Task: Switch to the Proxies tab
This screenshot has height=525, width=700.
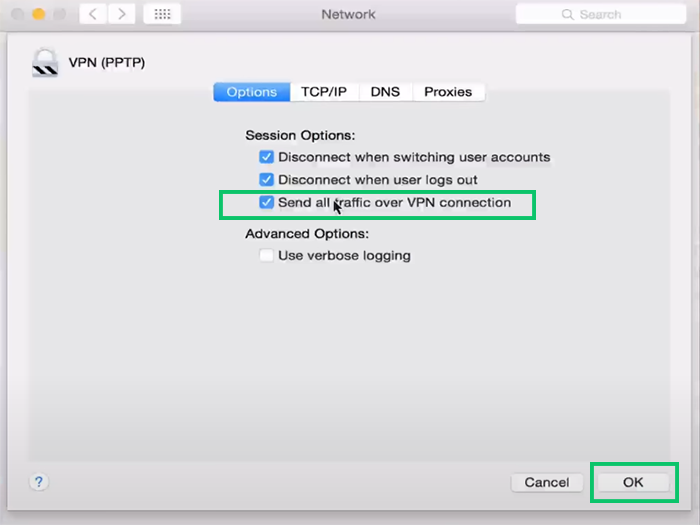Action: tap(448, 92)
